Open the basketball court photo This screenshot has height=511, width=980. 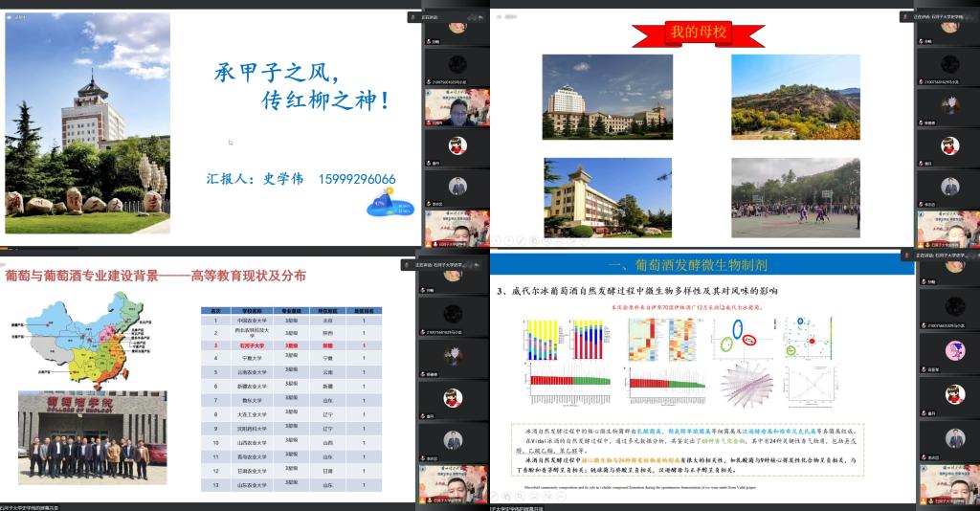pos(795,197)
